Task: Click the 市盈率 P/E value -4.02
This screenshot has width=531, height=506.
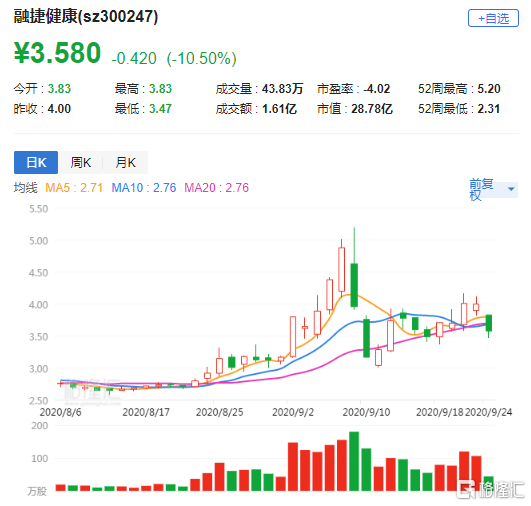Action: [x=377, y=89]
